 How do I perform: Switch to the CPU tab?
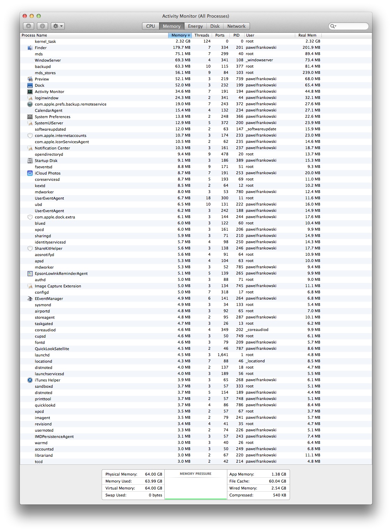pyautogui.click(x=151, y=26)
